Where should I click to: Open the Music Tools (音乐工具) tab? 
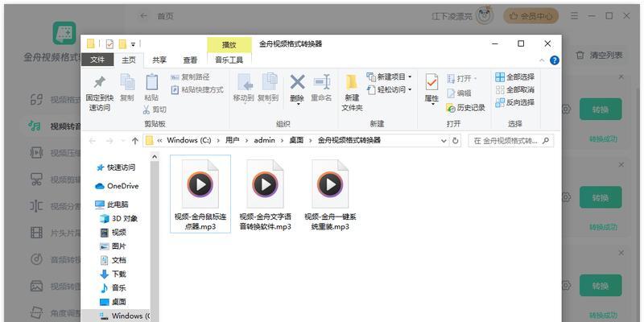229,60
